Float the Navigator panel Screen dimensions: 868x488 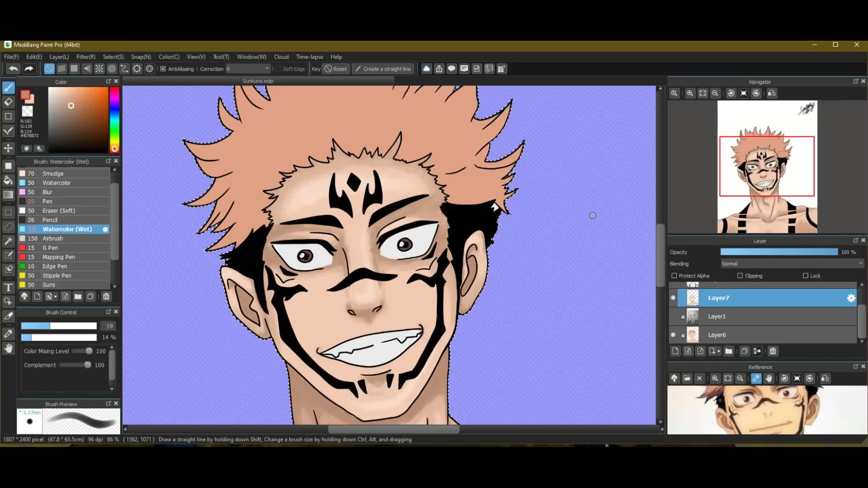coord(855,81)
